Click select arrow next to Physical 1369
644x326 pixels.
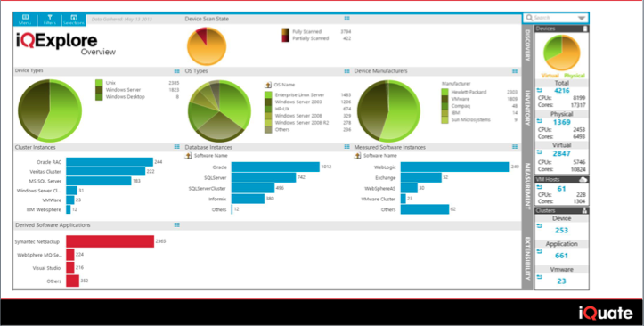pos(540,121)
